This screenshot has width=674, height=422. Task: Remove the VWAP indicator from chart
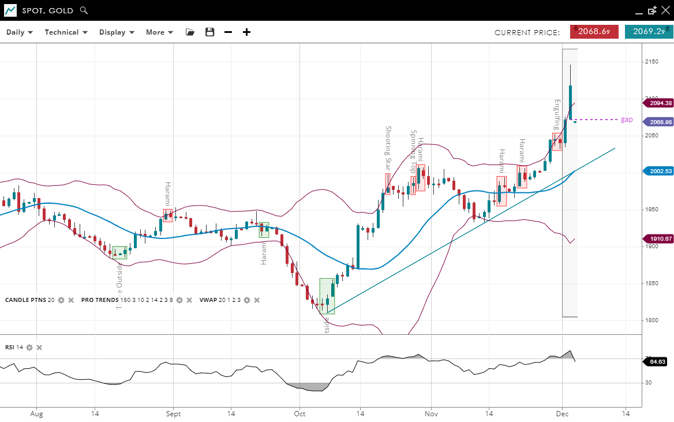coord(256,300)
